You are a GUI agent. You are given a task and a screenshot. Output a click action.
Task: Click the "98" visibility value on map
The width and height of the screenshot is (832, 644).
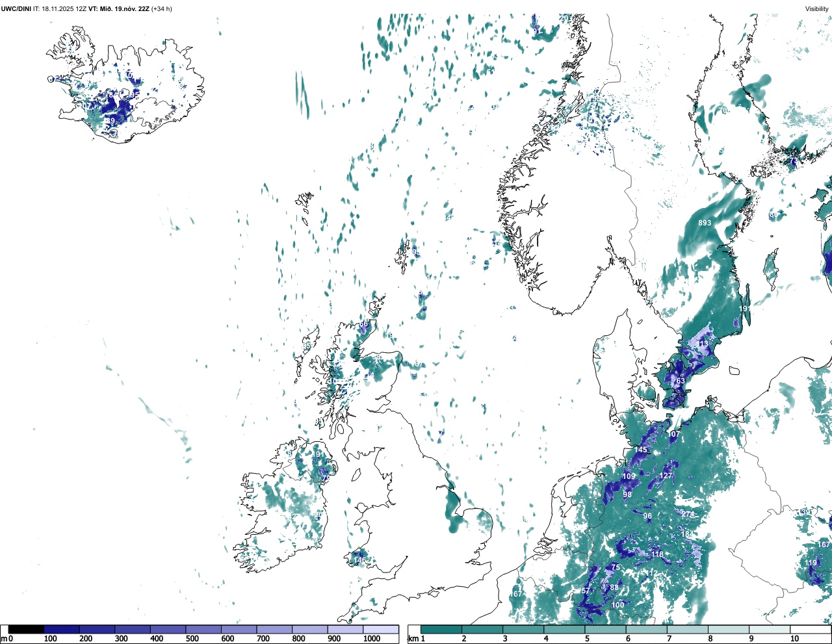coord(627,495)
